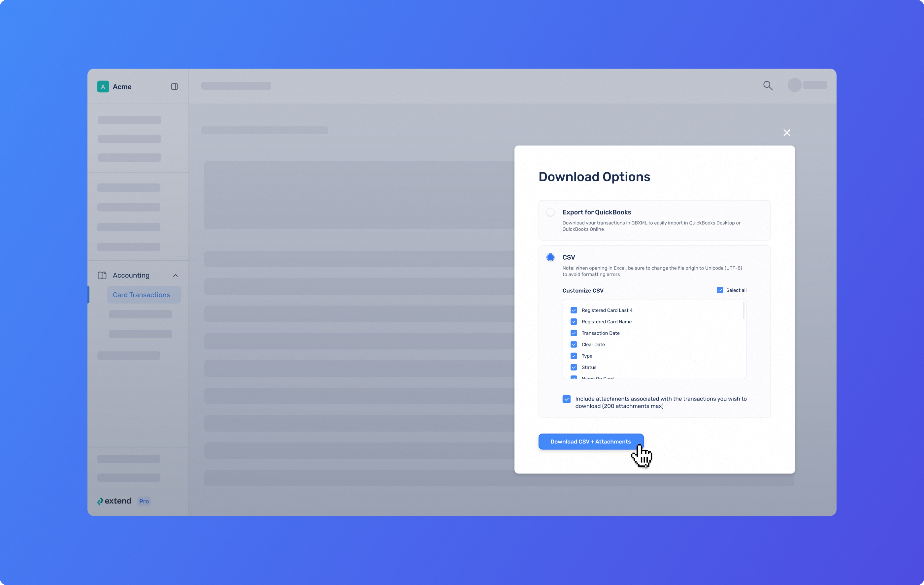Click the extend logo in sidebar
This screenshot has height=585, width=924.
coord(115,501)
